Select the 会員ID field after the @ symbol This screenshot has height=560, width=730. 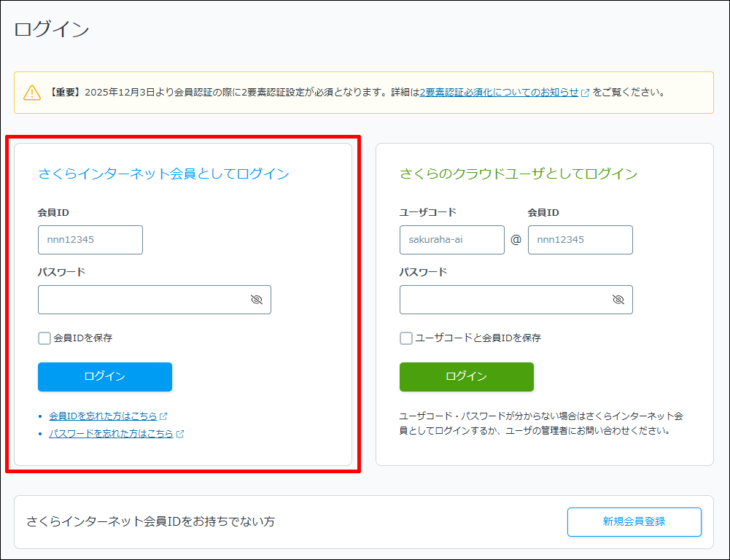[x=580, y=240]
